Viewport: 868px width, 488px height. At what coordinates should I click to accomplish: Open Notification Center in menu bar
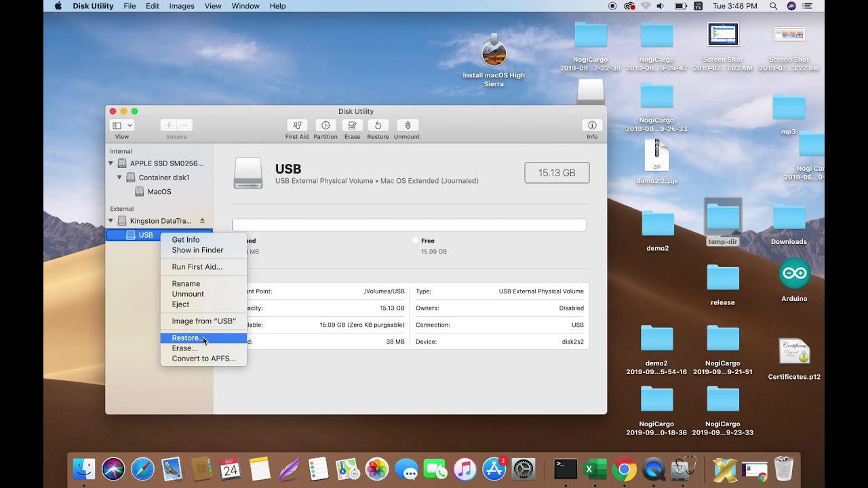pos(807,6)
